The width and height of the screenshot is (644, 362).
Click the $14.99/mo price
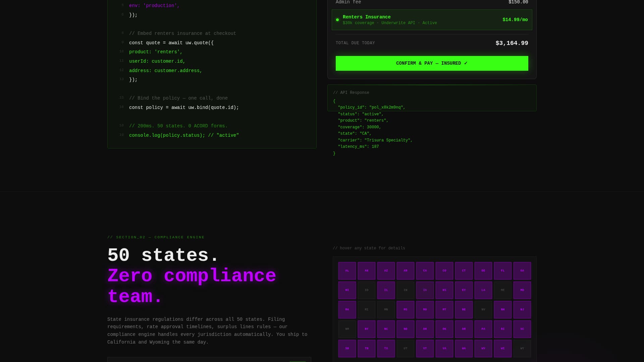pyautogui.click(x=515, y=20)
